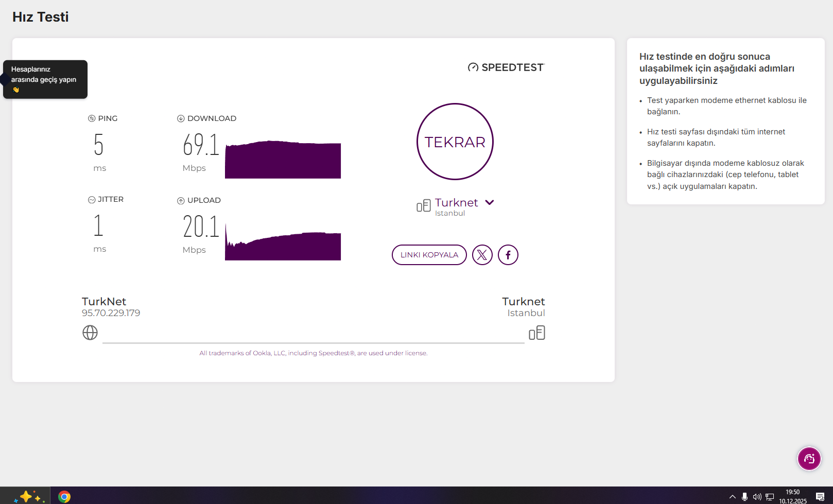Click the TurkNet provider name above the IP
833x504 pixels.
(x=104, y=302)
